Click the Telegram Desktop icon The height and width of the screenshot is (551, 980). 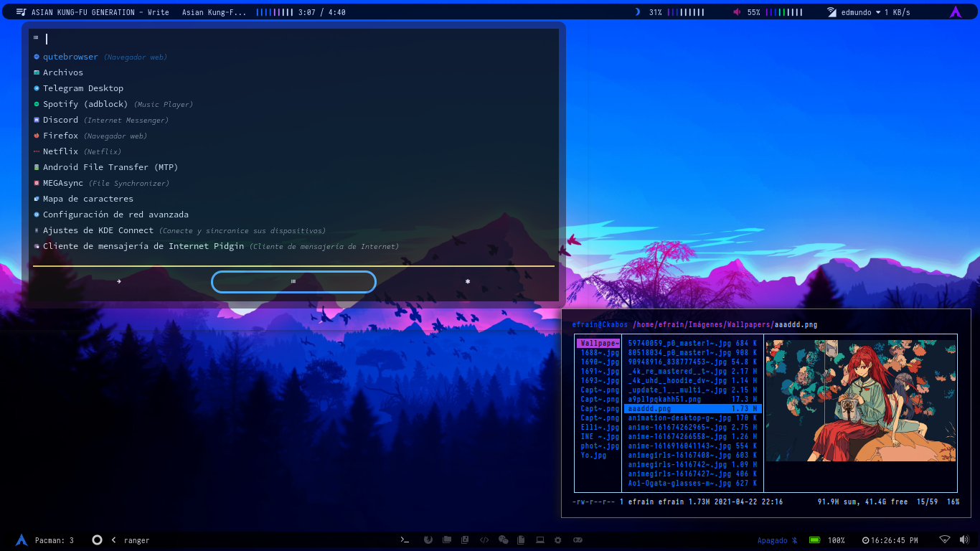[37, 88]
